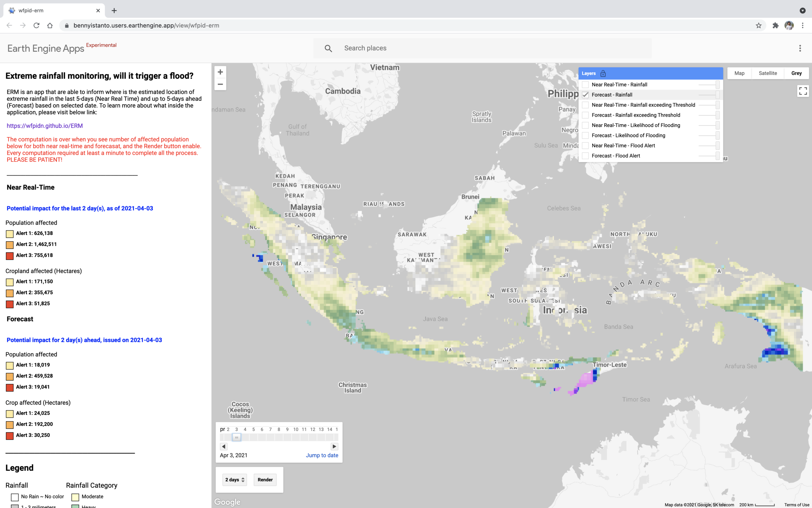This screenshot has height=508, width=812.
Task: Enable Near Real-Time - Flood Alert layer
Action: point(585,146)
